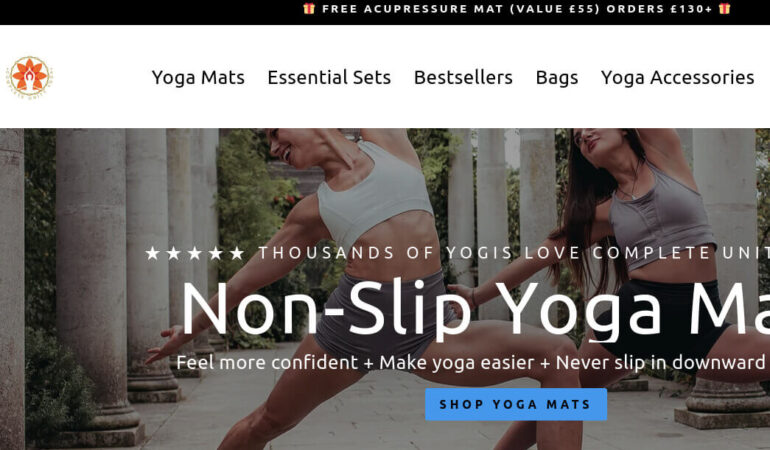Click the Complete Unity lotus logo
This screenshot has width=770, height=450.
29,77
